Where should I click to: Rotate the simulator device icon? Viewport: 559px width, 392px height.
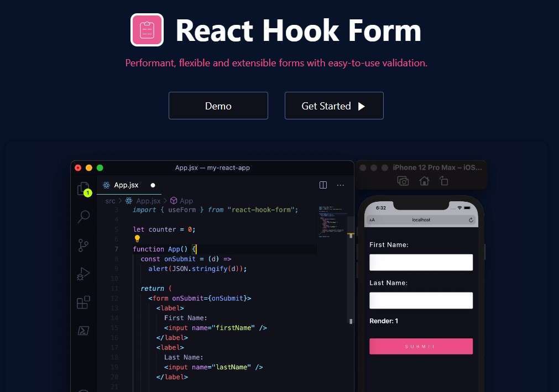pyautogui.click(x=443, y=181)
